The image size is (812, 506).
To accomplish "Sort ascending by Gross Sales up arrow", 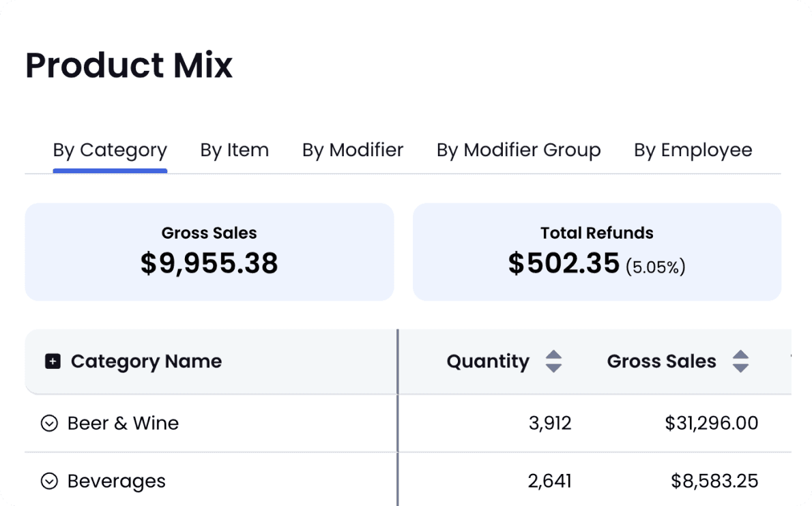I will 740,355.
